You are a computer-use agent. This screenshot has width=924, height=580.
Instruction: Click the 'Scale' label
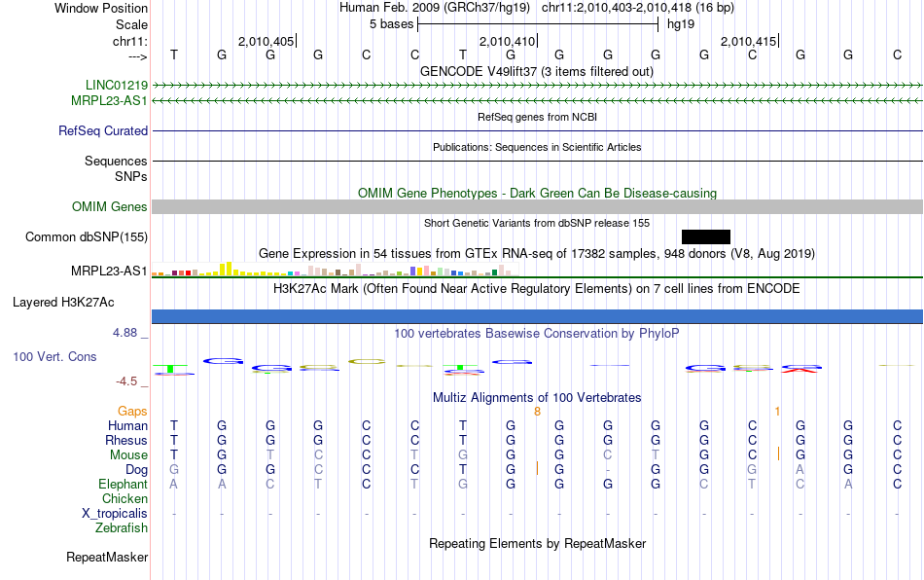[x=132, y=24]
